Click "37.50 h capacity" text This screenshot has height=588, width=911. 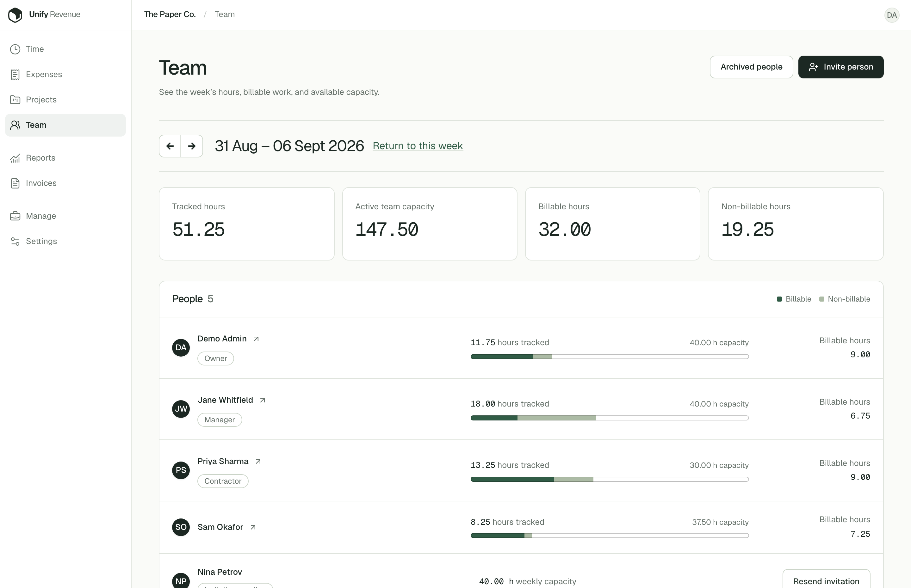click(720, 522)
